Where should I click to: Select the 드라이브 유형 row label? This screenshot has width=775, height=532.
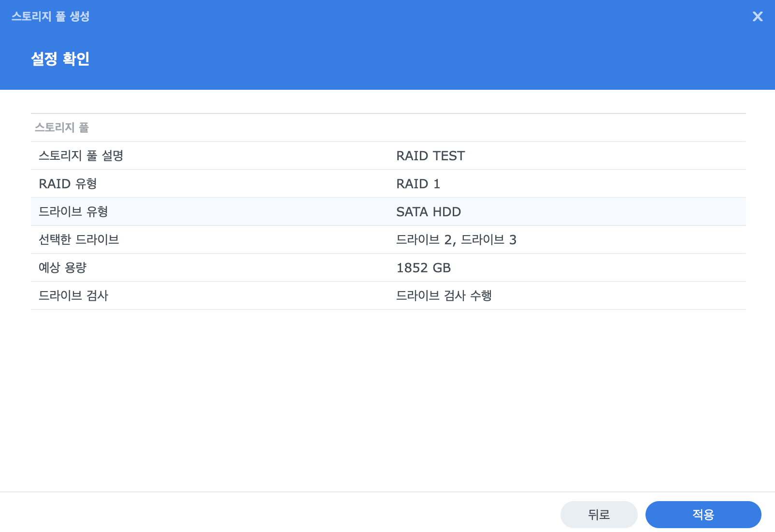pyautogui.click(x=73, y=211)
